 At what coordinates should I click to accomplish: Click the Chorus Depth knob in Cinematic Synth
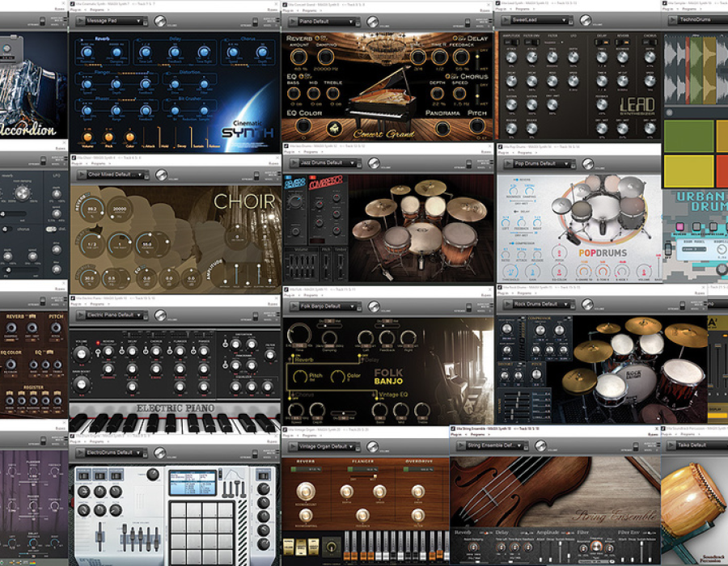point(262,53)
